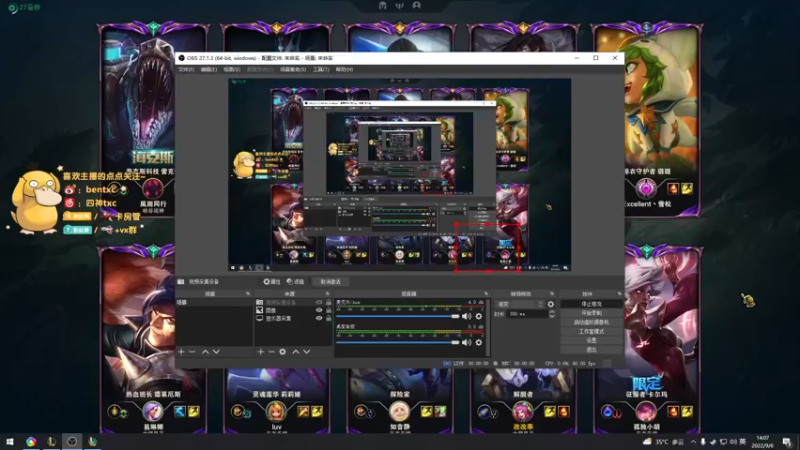Viewport: 800px width, 450px height.
Task: Open the 编辑 menu in OBS
Action: [209, 69]
